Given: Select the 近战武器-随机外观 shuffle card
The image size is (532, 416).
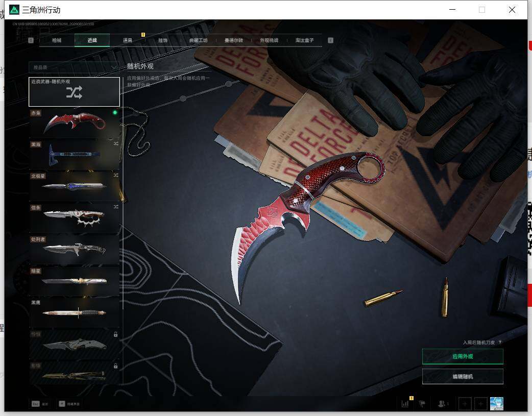Looking at the screenshot, I should (x=75, y=91).
